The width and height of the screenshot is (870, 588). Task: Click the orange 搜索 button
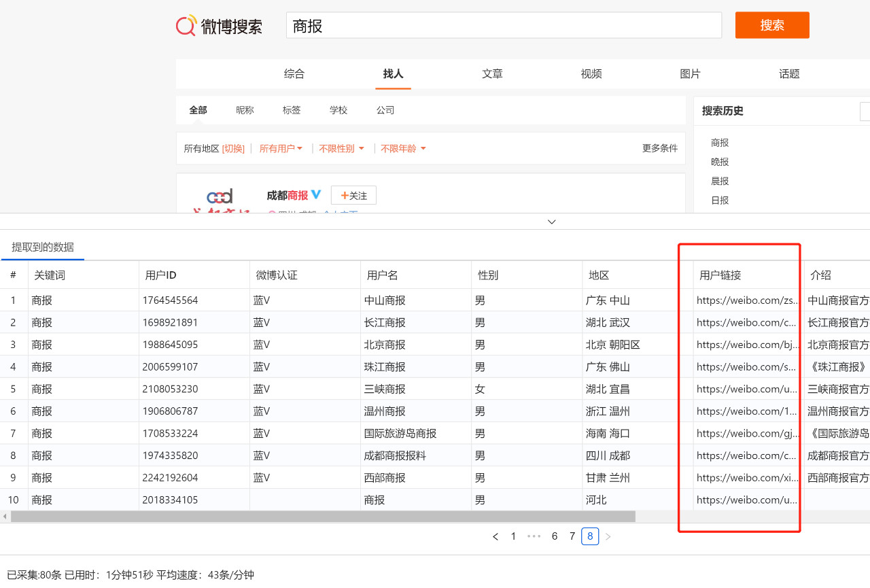pos(772,25)
